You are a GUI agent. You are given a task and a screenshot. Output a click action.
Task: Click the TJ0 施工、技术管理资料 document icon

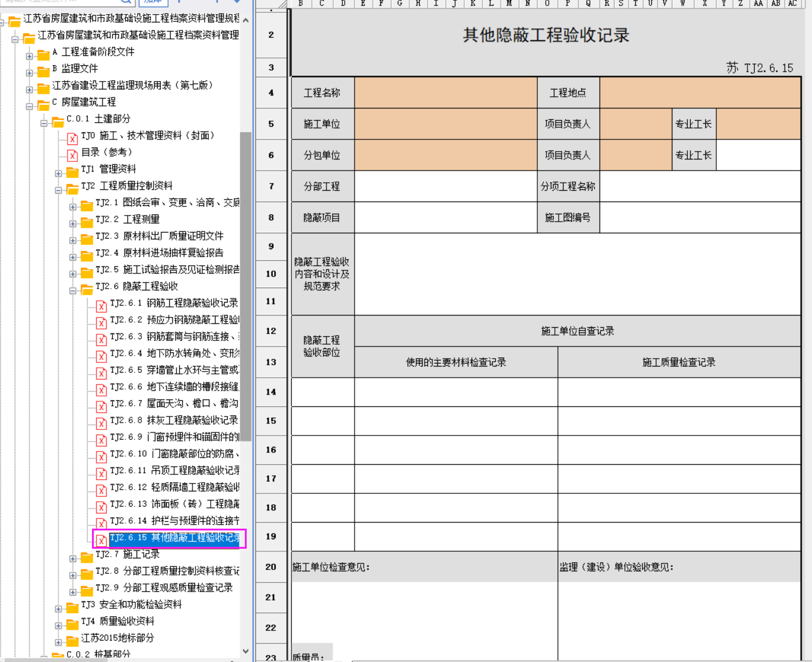tap(72, 138)
